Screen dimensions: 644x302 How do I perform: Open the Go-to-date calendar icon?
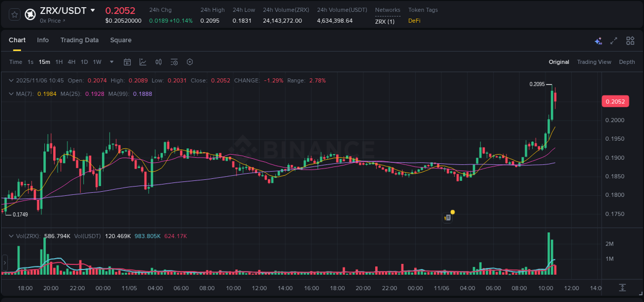pyautogui.click(x=127, y=62)
